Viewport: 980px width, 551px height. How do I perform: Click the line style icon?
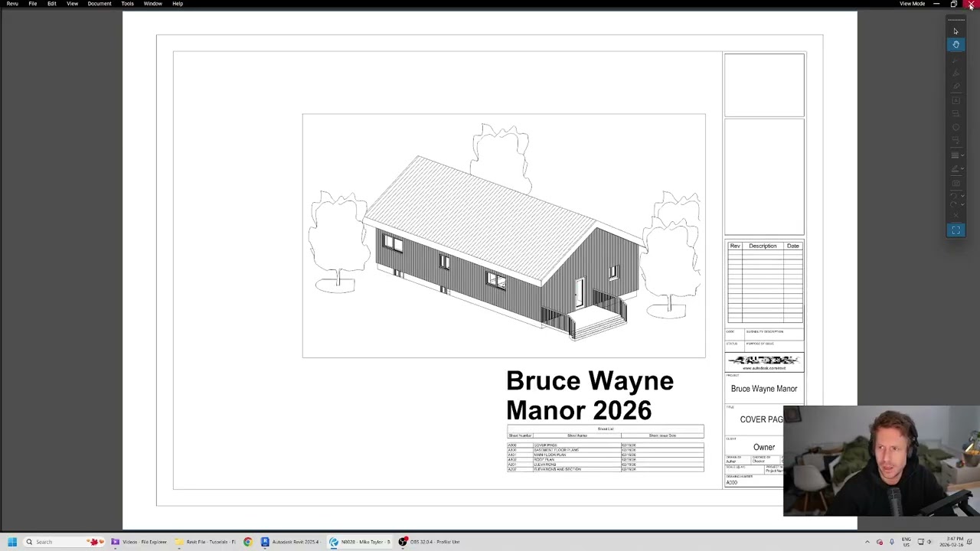955,155
